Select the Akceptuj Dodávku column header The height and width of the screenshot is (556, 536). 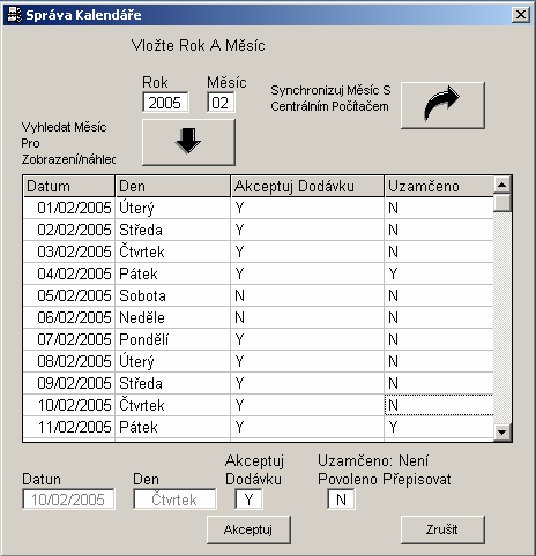pos(308,186)
